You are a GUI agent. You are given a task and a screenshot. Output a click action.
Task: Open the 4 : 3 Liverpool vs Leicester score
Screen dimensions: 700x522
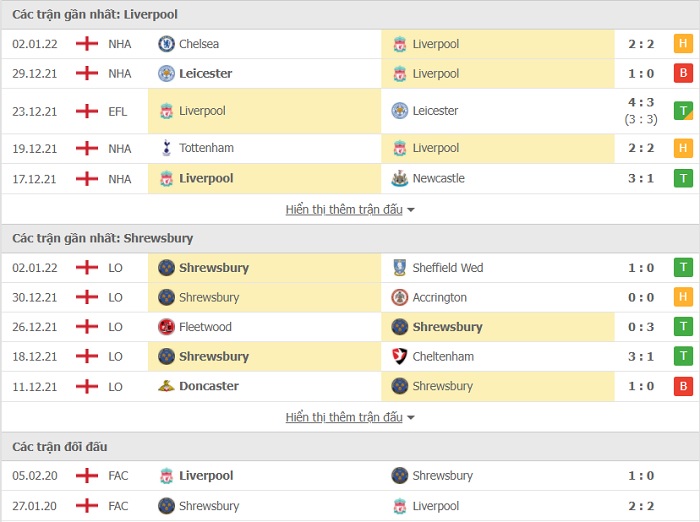(641, 102)
